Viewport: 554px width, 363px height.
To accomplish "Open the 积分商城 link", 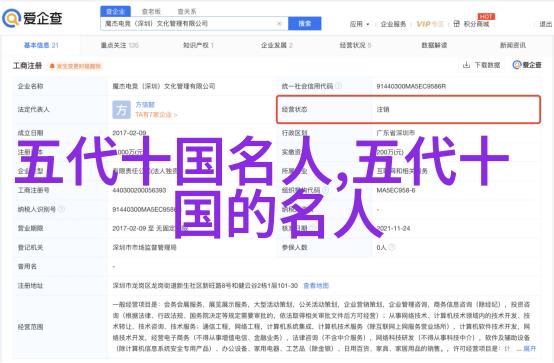I will (476, 24).
